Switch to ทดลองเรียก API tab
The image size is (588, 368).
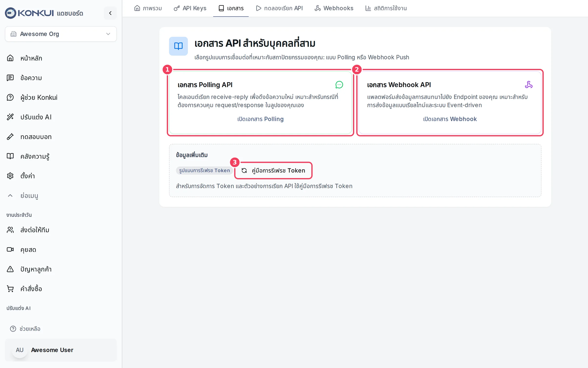coord(279,8)
